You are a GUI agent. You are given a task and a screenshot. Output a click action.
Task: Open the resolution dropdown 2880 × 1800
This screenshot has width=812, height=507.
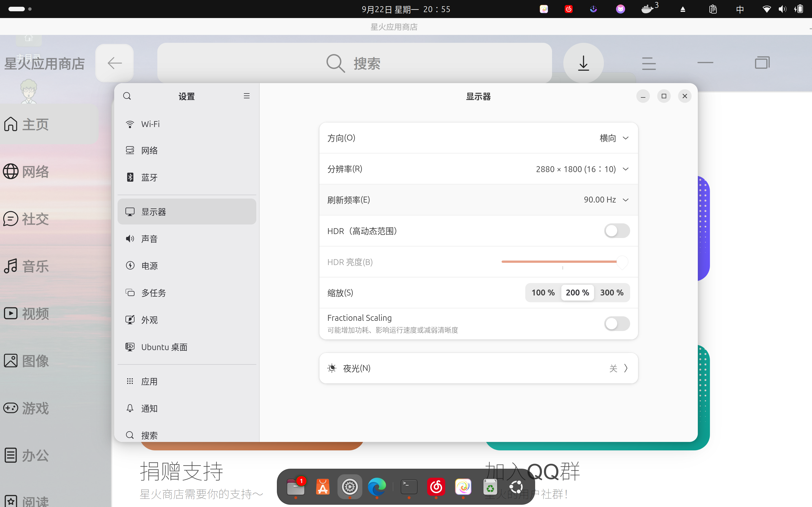pos(582,169)
